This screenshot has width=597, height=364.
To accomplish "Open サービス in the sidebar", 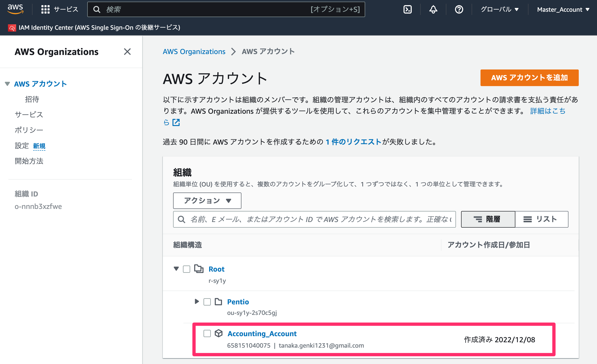I will [x=29, y=115].
